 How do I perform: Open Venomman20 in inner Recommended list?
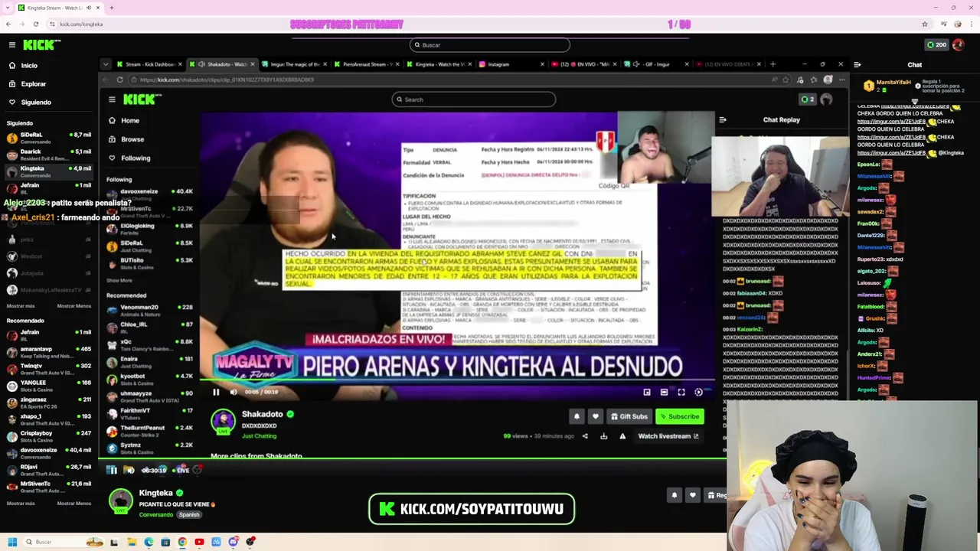pyautogui.click(x=150, y=310)
